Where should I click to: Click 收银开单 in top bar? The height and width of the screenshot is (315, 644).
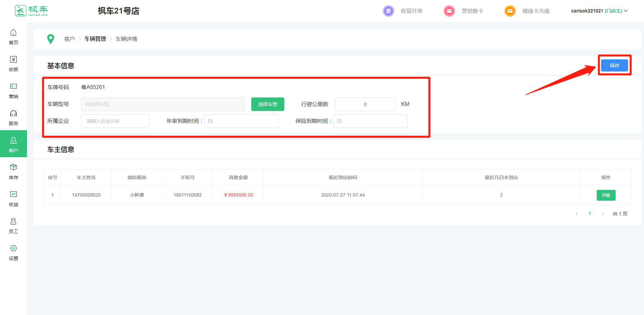[x=412, y=11]
